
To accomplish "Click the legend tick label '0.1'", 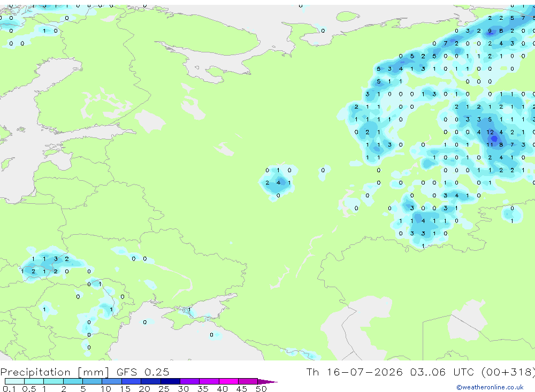I will pos(9,389).
